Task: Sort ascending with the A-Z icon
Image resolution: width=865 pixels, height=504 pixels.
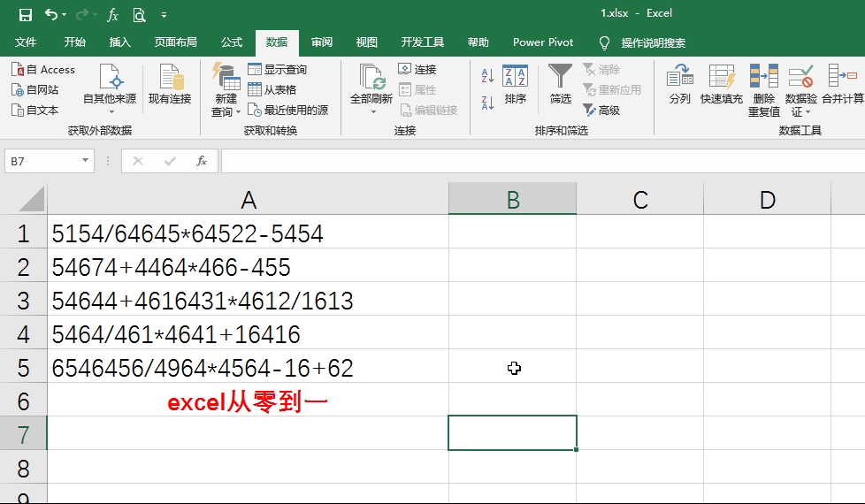Action: (487, 75)
